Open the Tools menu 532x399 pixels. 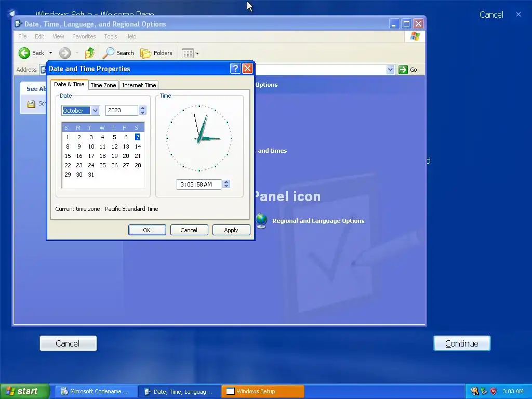tap(111, 36)
